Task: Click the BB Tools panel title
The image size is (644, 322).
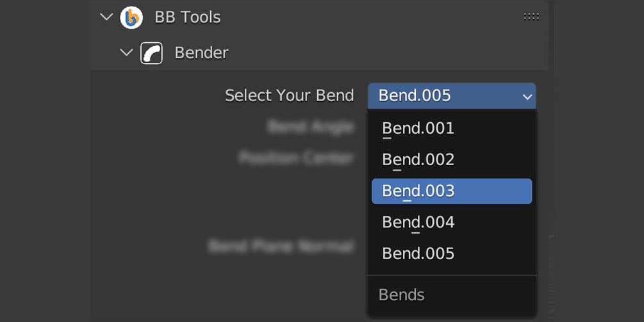Action: [x=187, y=17]
